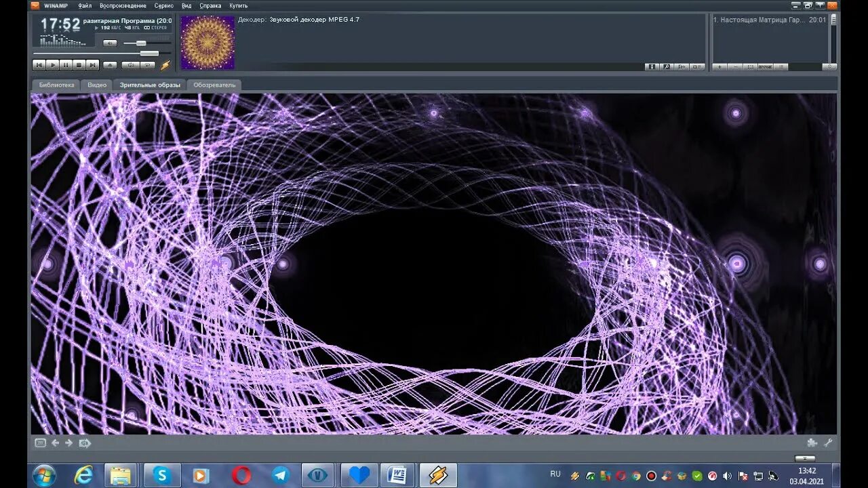
Task: Click the export arrow icon in info panel
Action: (x=682, y=66)
